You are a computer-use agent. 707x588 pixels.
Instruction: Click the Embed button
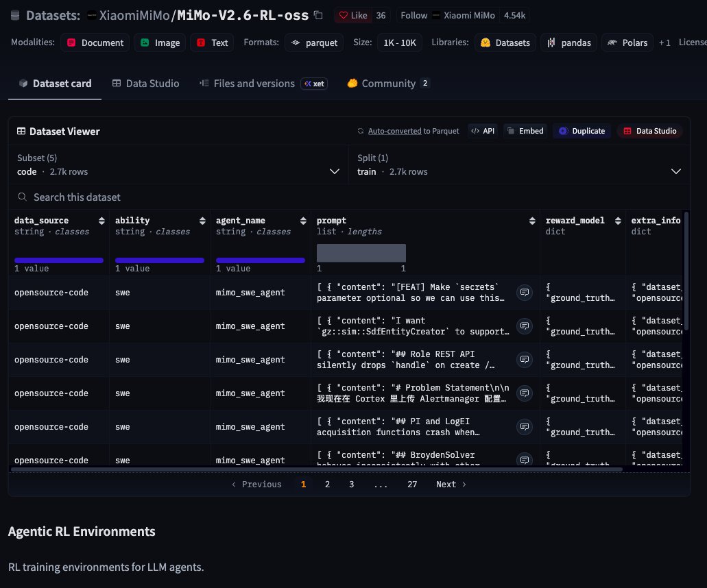tap(525, 131)
